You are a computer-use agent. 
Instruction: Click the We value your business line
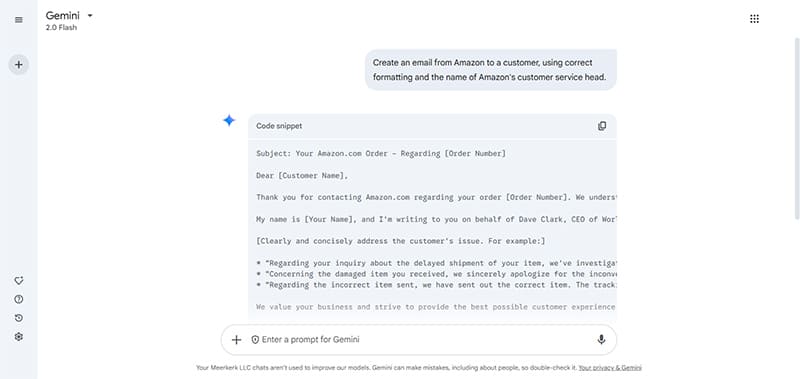[436, 307]
